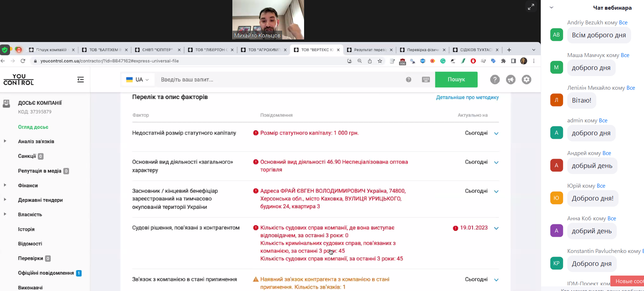The height and width of the screenshot is (291, 644).
Task: Expand the Фінанси sidebar section
Action: pyautogui.click(x=5, y=185)
